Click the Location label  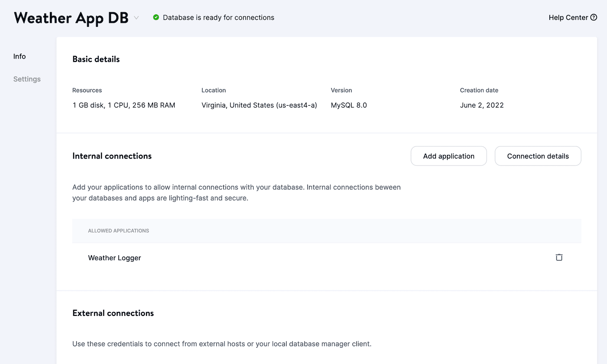click(x=214, y=90)
